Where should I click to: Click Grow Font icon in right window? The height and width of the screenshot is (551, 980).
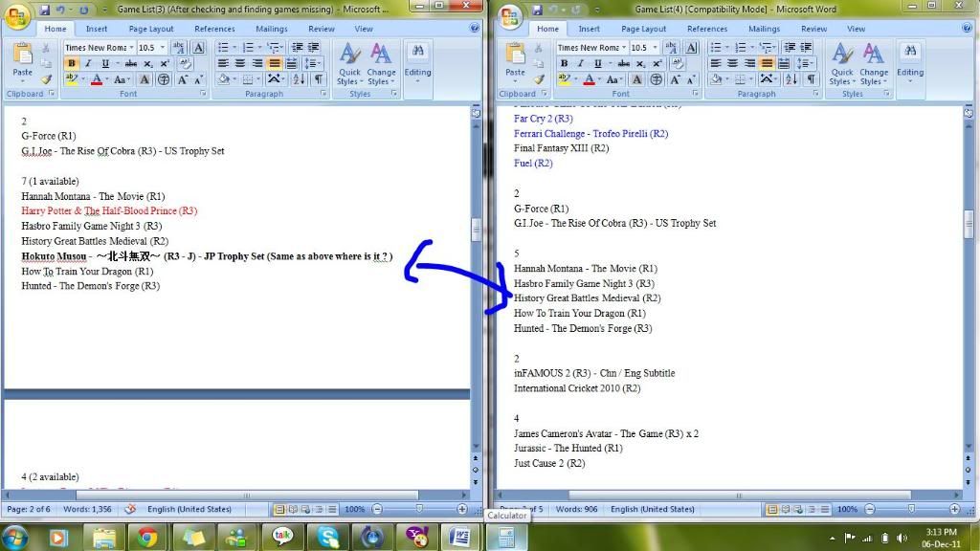pos(674,79)
